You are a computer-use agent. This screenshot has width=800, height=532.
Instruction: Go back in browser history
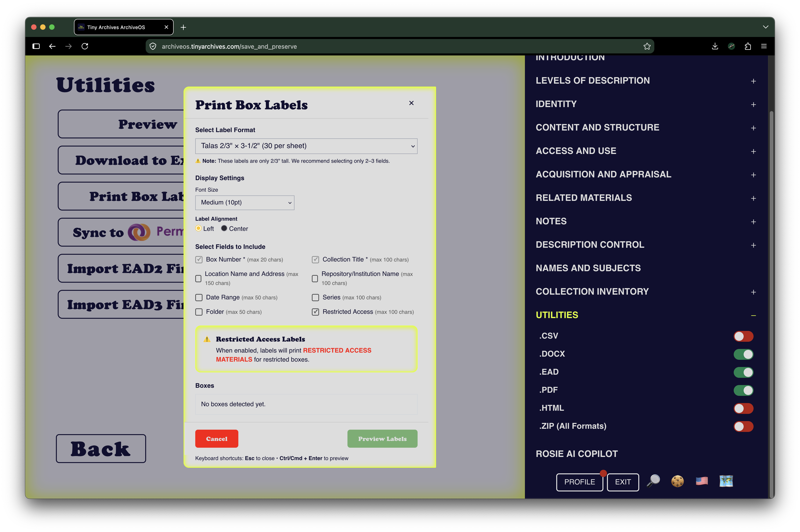[52, 46]
